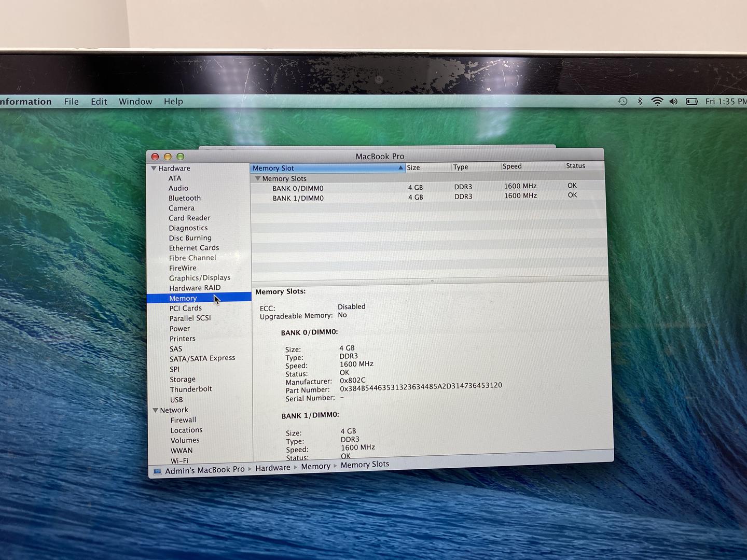The width and height of the screenshot is (747, 560).
Task: Click the Memory Slots details heading
Action: pos(280,292)
